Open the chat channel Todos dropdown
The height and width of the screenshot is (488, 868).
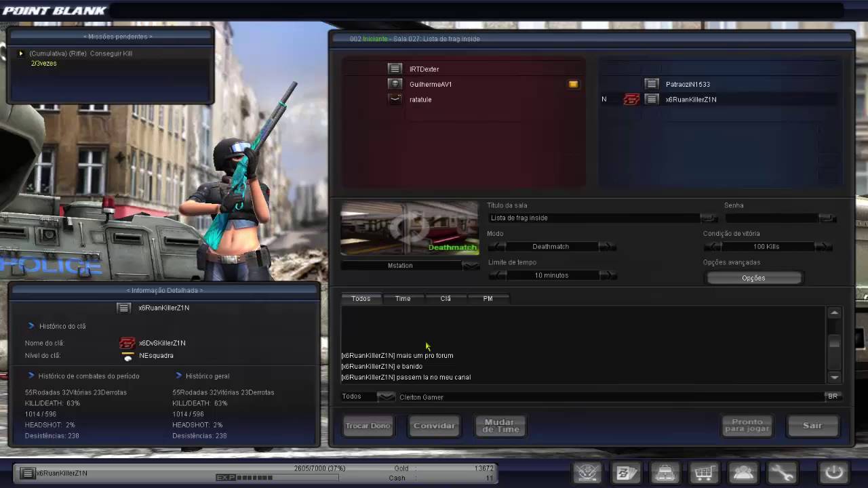tap(386, 396)
